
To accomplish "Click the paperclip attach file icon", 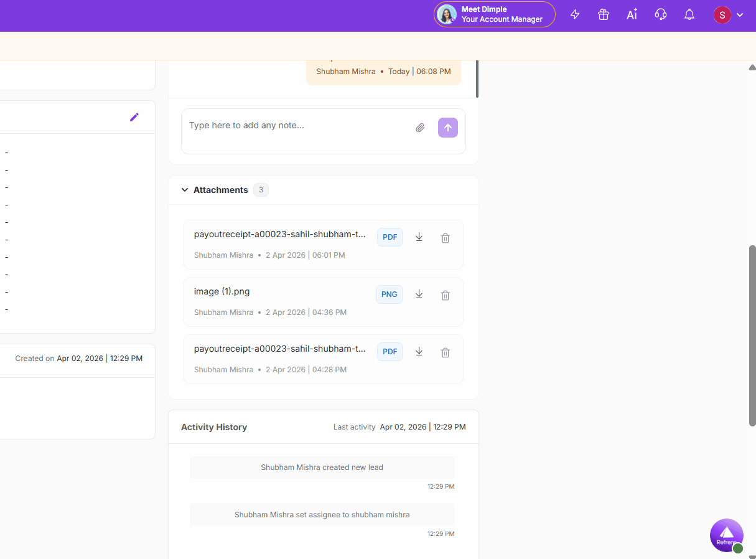I will (420, 128).
